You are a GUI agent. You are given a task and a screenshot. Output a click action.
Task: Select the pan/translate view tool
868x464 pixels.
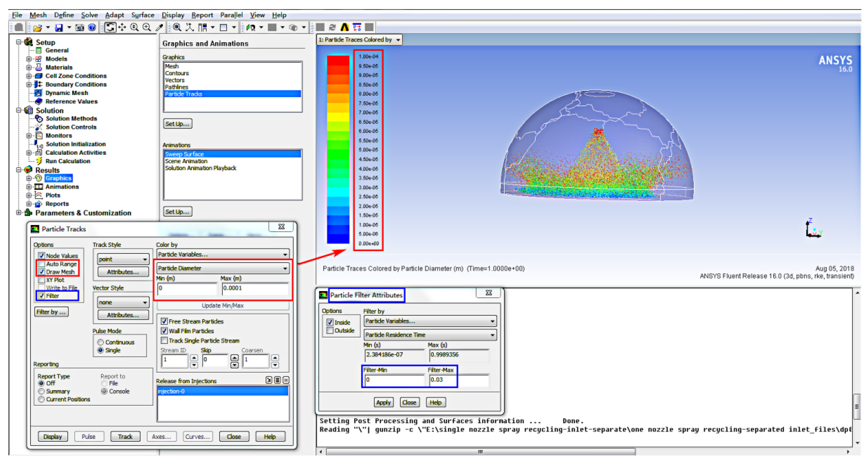coord(122,27)
